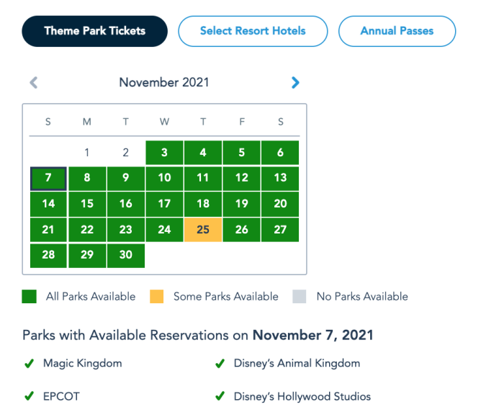Image resolution: width=504 pixels, height=420 pixels.
Task: Select November 22 calendar date
Action: point(87,230)
